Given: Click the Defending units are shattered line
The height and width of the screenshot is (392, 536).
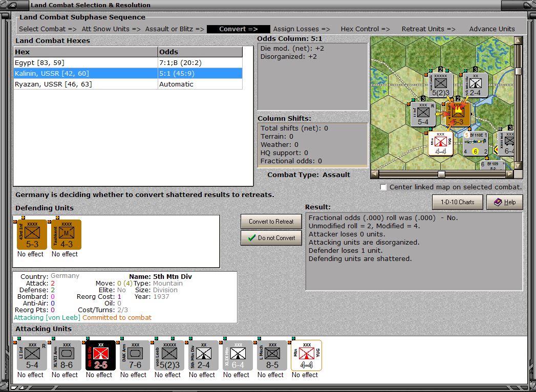Looking at the screenshot, I should click(360, 259).
